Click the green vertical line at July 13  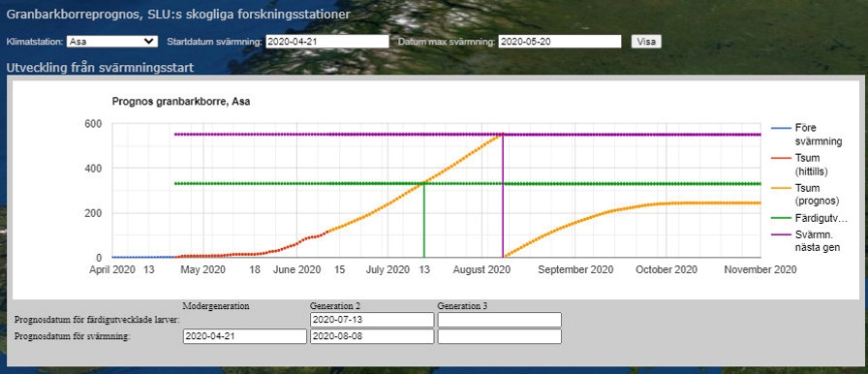424,220
